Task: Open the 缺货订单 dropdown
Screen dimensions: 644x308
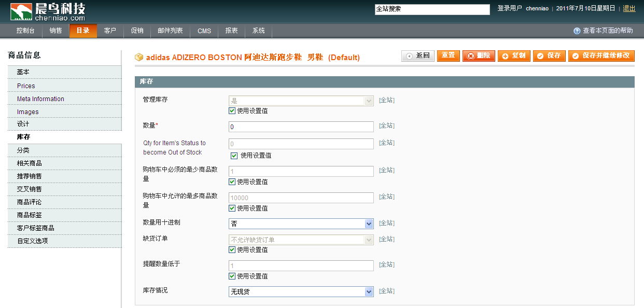Action: click(301, 240)
